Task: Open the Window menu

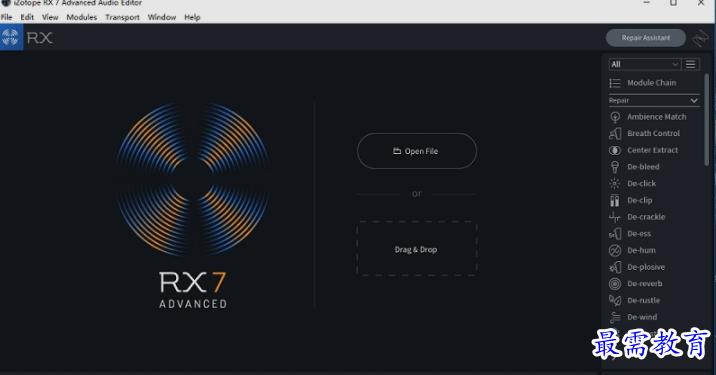Action: 162,17
